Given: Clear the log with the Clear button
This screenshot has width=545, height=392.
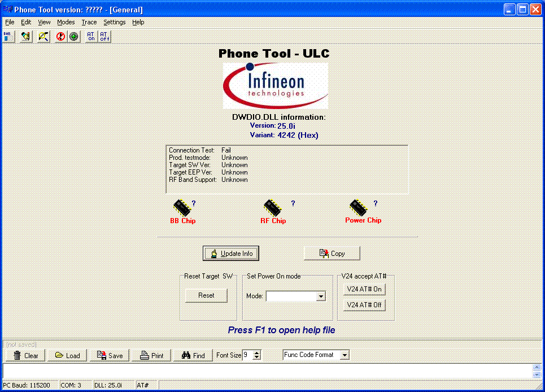Looking at the screenshot, I should [25, 355].
